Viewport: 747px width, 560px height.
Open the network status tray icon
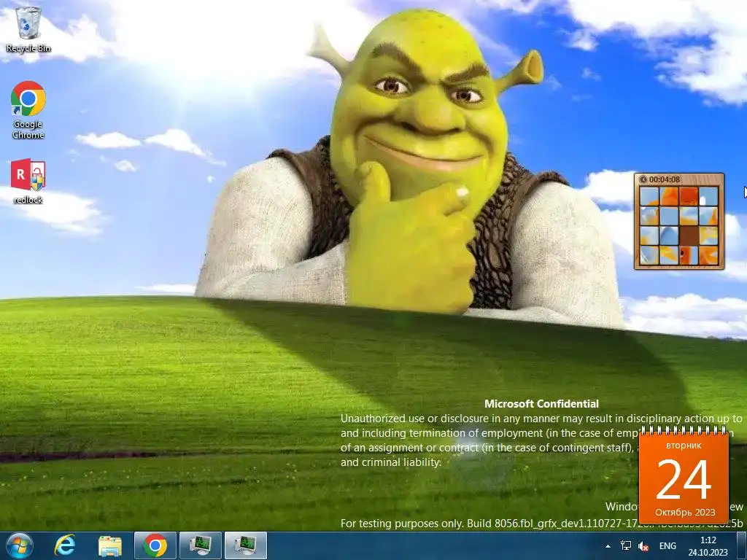[x=626, y=546]
